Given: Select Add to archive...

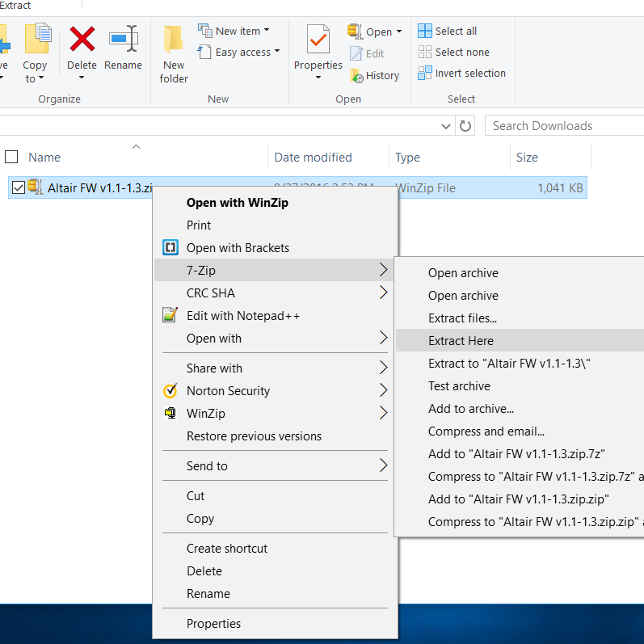Looking at the screenshot, I should point(520,408).
